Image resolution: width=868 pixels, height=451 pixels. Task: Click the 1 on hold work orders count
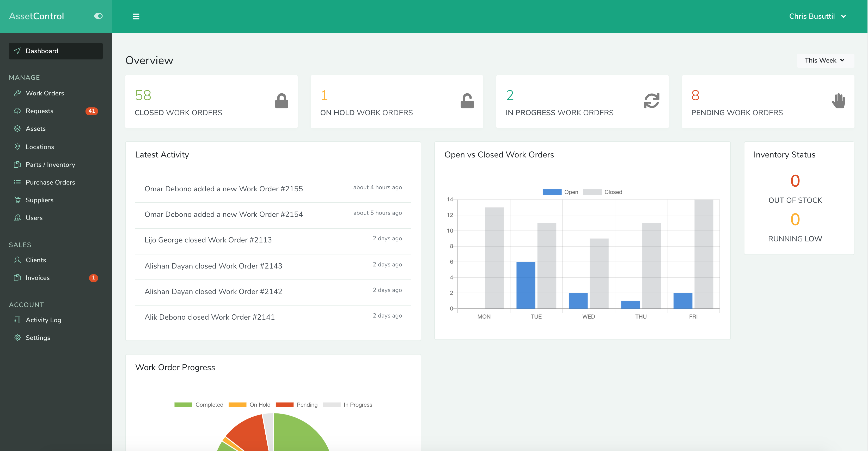pyautogui.click(x=324, y=95)
